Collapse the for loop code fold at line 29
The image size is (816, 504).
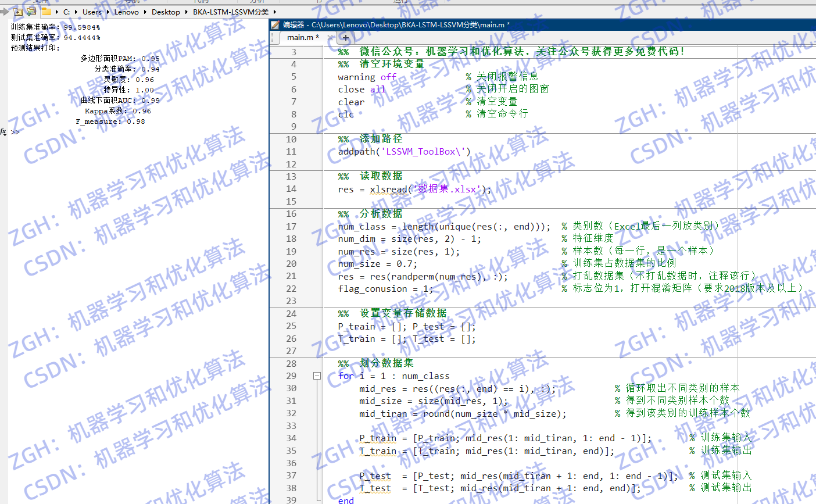coord(317,376)
